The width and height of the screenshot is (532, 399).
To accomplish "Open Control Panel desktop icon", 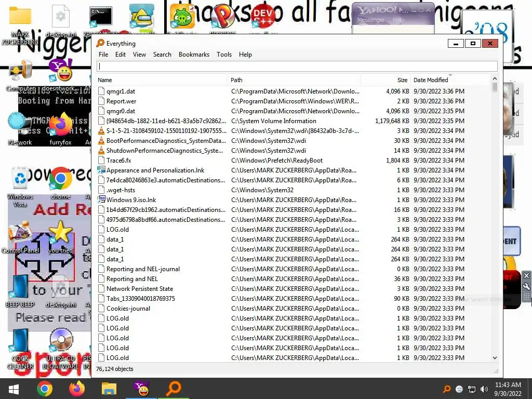I will pos(20,237).
